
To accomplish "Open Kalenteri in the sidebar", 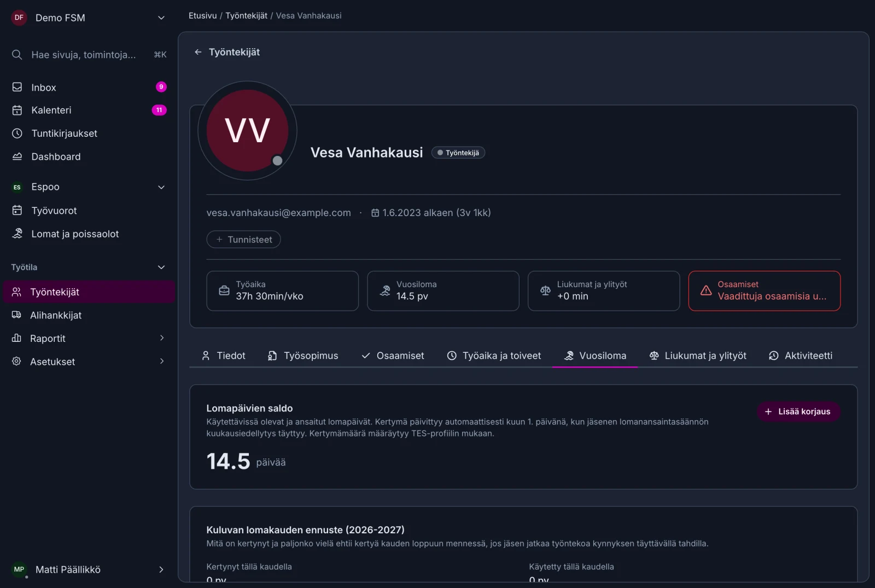I will tap(89, 110).
